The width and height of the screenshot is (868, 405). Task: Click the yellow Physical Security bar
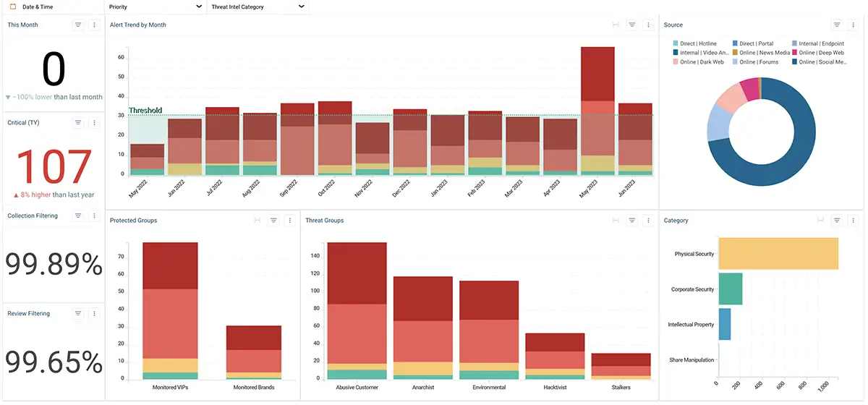(x=778, y=254)
